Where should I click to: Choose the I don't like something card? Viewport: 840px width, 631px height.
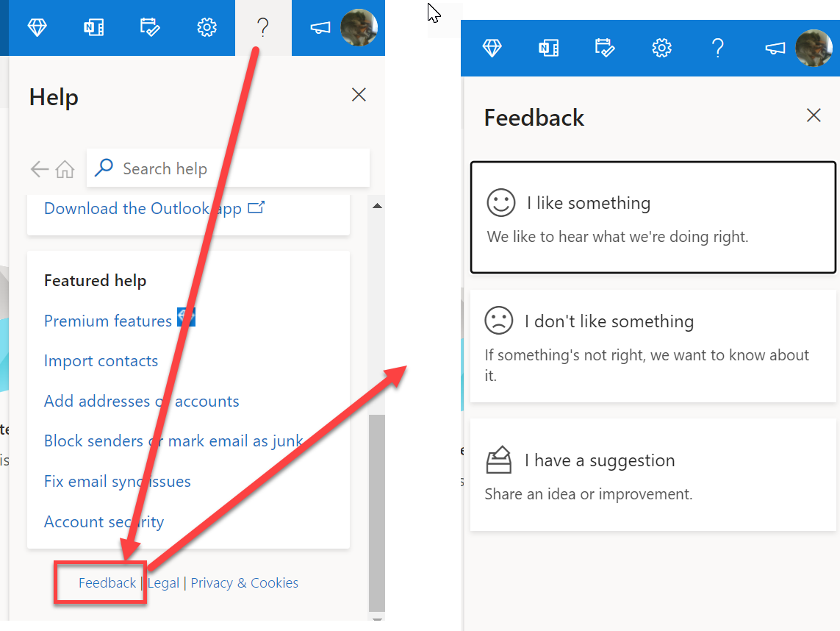point(653,346)
